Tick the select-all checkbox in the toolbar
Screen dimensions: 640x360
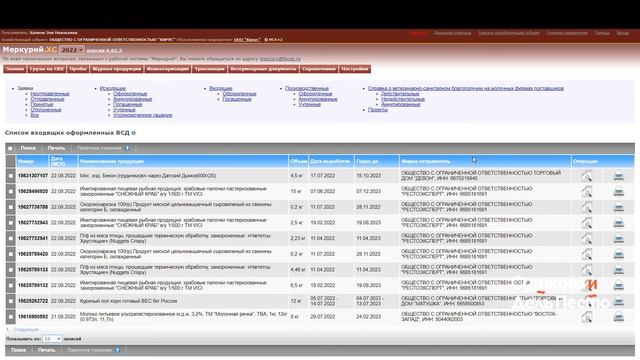tap(10, 148)
